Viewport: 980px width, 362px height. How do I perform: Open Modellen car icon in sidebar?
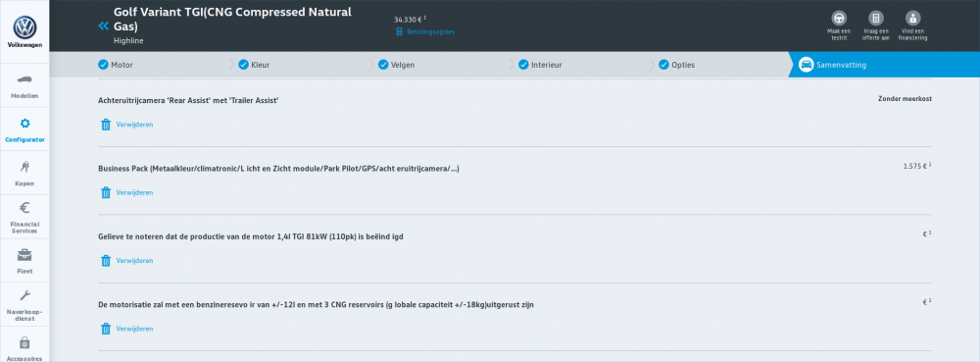pos(25,80)
